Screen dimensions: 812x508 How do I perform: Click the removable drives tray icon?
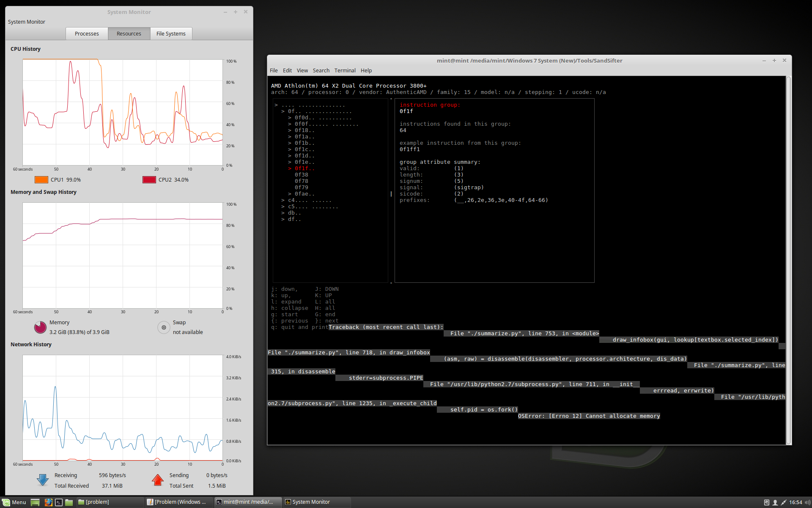[766, 502]
